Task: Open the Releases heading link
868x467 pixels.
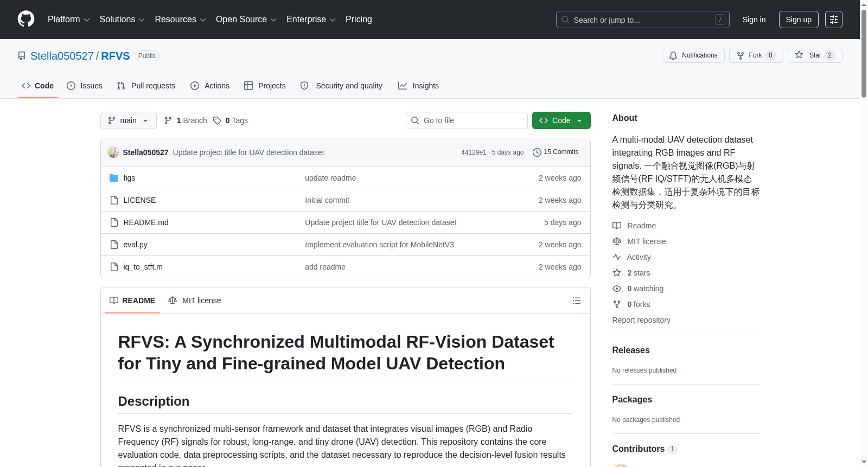Action: [631, 350]
